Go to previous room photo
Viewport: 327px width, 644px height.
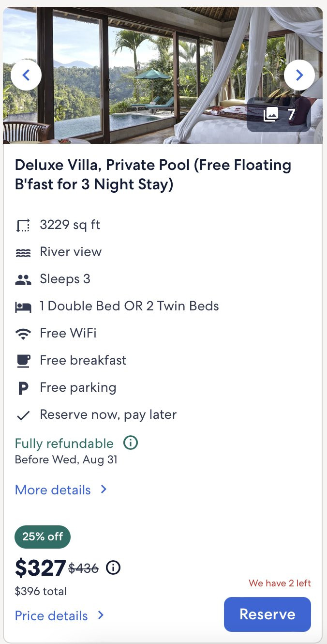point(26,75)
